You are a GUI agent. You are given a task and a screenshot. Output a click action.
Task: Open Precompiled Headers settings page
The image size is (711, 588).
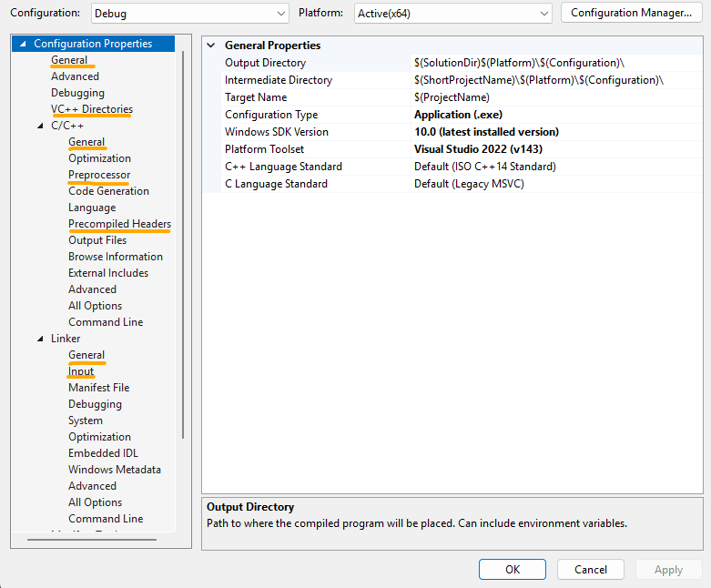119,224
